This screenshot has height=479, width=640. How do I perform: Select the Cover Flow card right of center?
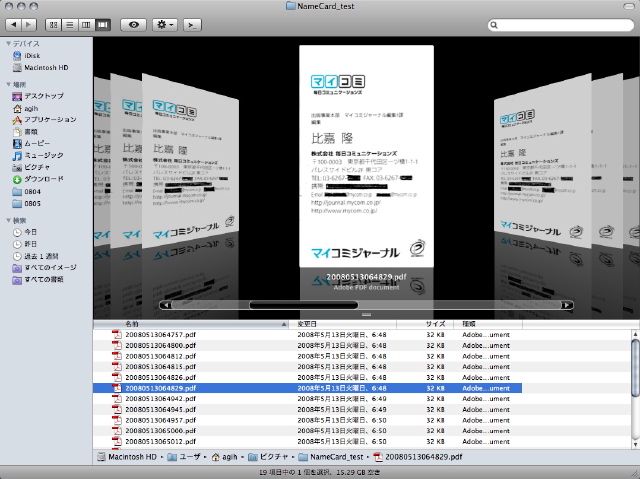point(542,161)
